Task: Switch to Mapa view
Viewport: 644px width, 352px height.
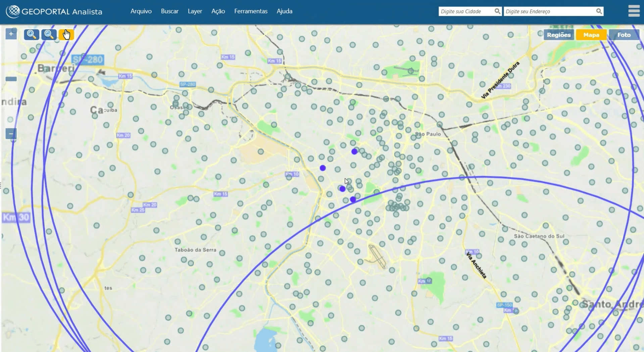Action: click(x=591, y=35)
